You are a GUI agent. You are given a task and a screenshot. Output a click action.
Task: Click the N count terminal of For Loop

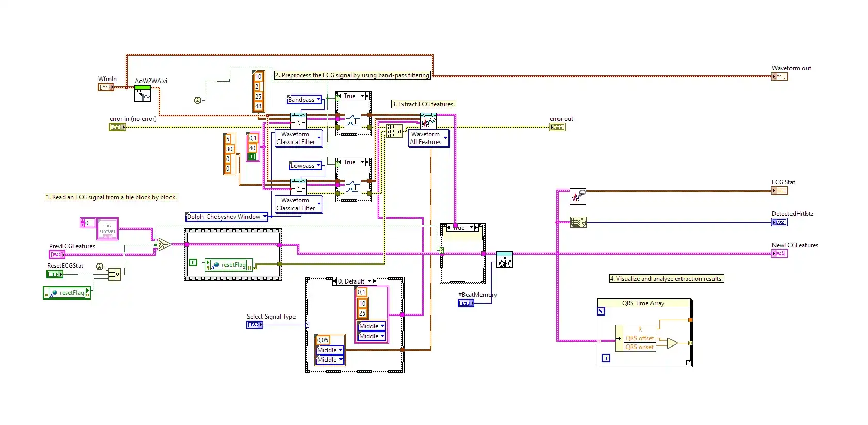point(601,311)
